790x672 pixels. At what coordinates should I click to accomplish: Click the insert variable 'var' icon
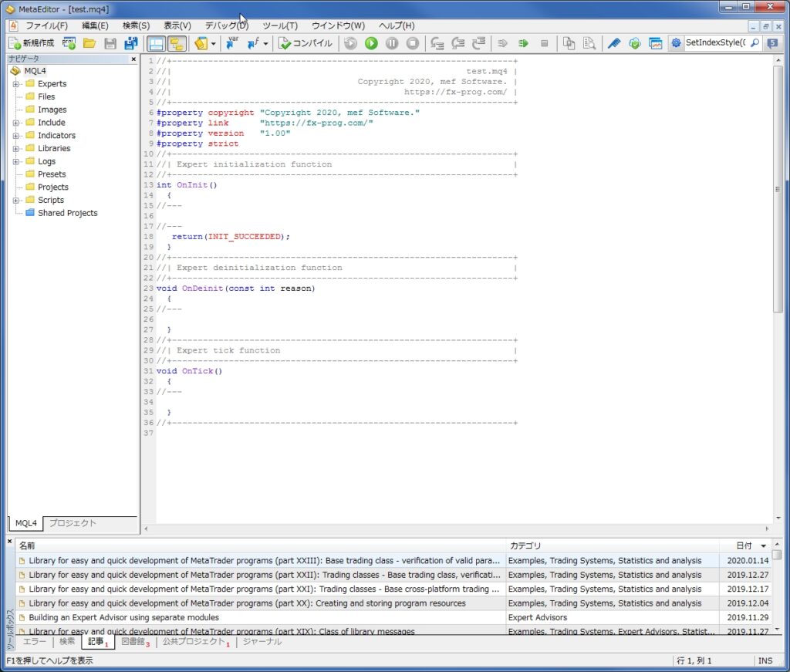(x=231, y=43)
